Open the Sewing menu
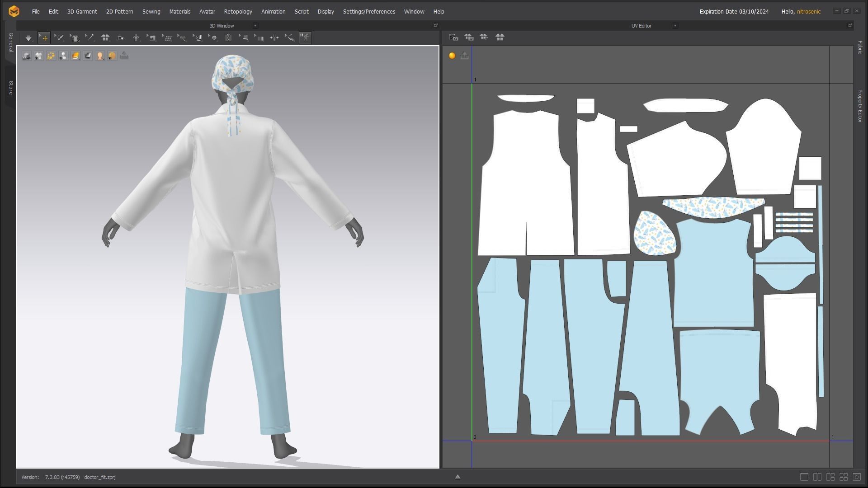Image resolution: width=868 pixels, height=488 pixels. click(x=151, y=12)
